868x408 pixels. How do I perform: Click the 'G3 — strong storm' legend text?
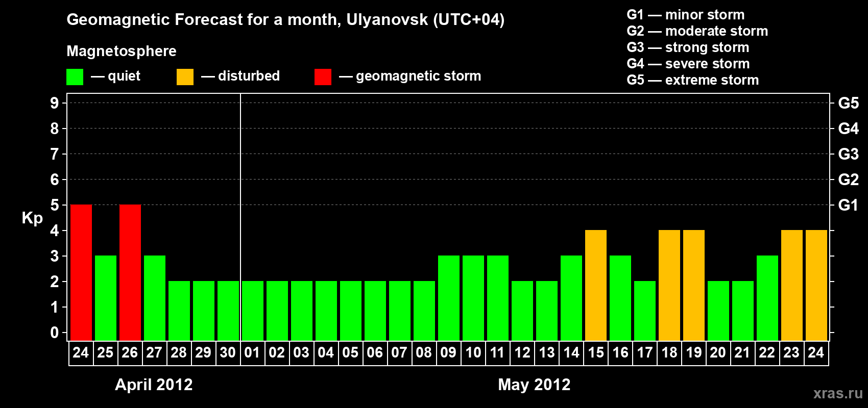pos(688,47)
